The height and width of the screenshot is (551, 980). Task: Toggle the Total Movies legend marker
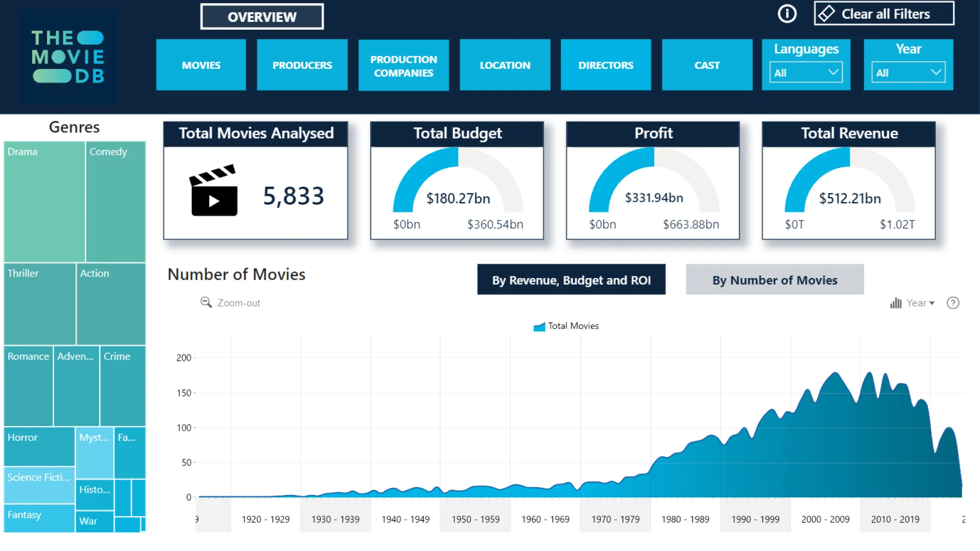coord(539,327)
